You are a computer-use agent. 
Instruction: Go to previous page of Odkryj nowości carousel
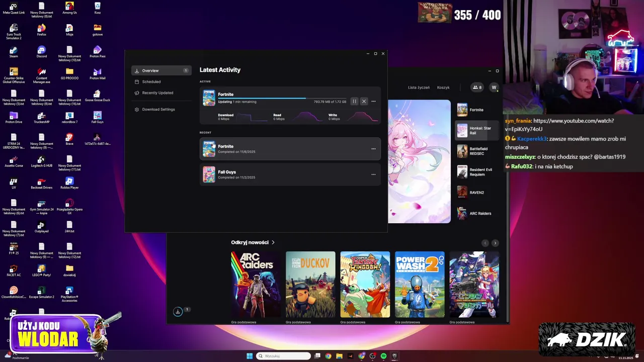tap(485, 243)
